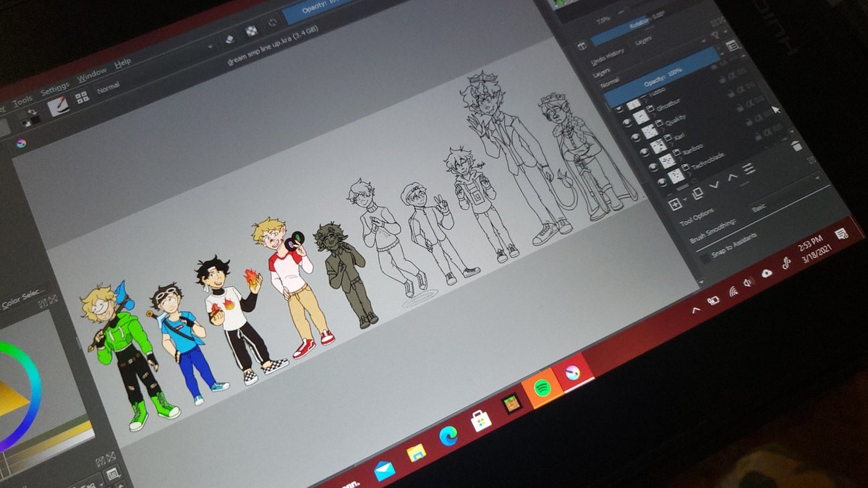868x488 pixels.
Task: Open the volume control in system tray
Action: coord(749,282)
